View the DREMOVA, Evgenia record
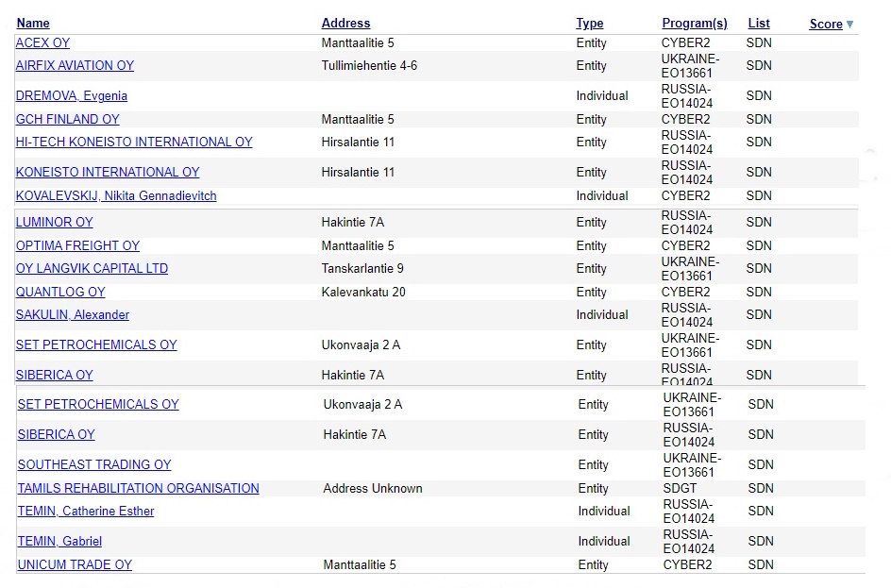The width and height of the screenshot is (891, 588). pyautogui.click(x=72, y=96)
